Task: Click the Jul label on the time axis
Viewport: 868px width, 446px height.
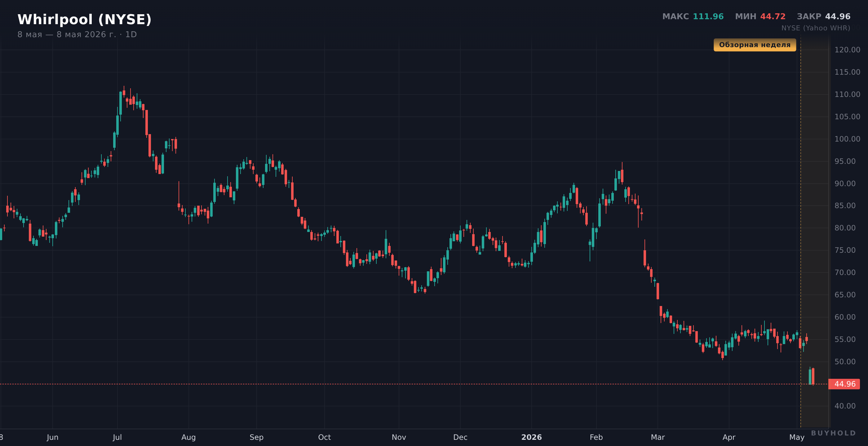Action: 117,437
